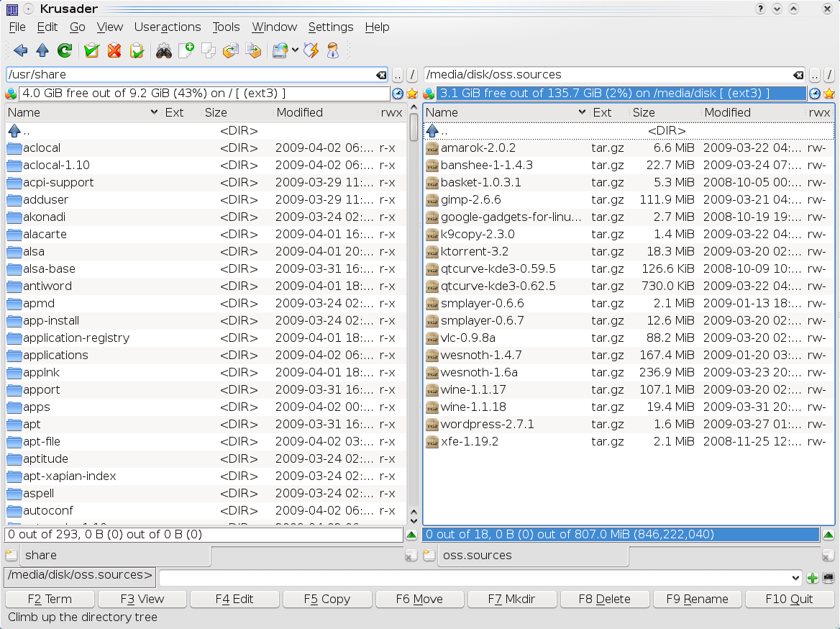The image size is (840, 629).
Task: Go back using the blue left arrow
Action: (20, 50)
